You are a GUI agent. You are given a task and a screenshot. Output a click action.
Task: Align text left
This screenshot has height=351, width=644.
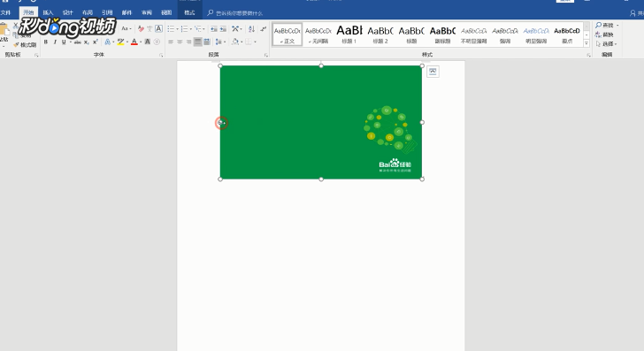[171, 42]
